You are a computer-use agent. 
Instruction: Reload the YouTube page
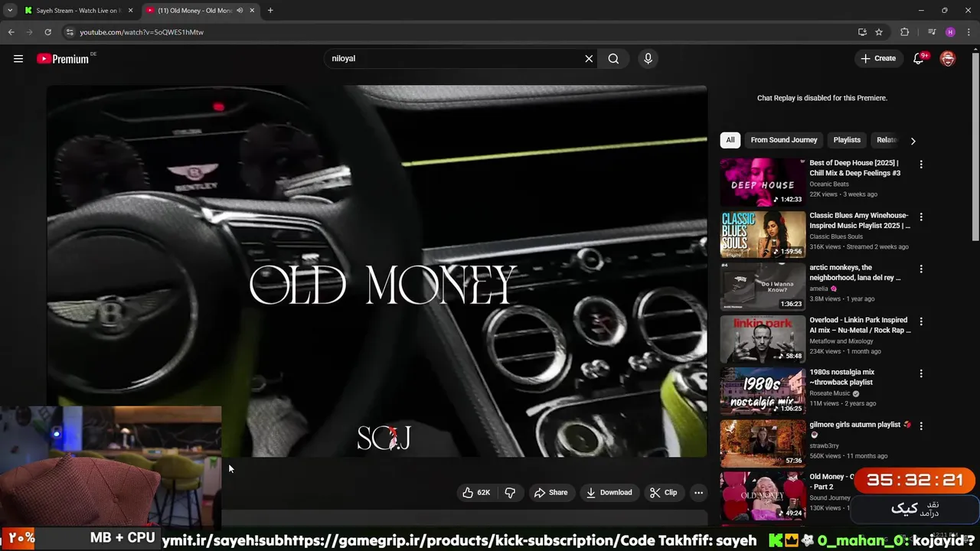[47, 32]
